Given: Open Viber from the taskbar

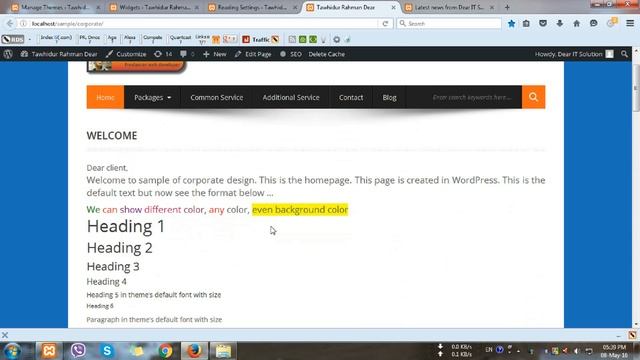Looking at the screenshot, I should (78, 351).
